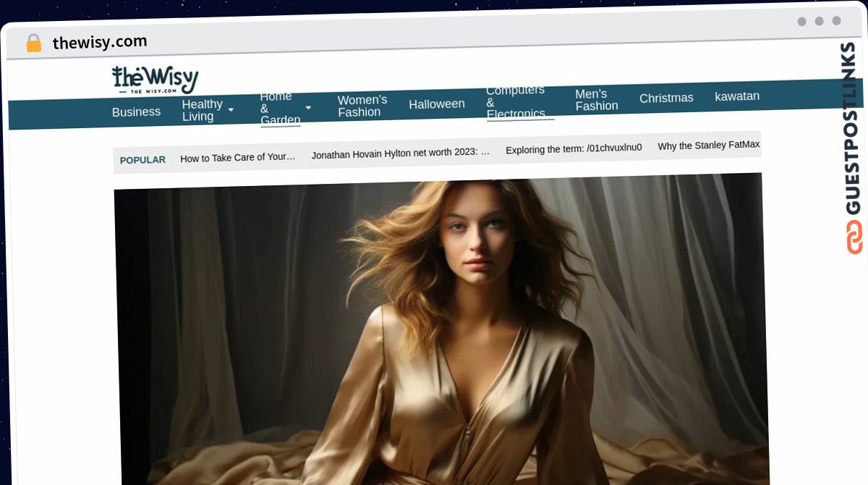Click the middle gray window control dot
Image resolution: width=868 pixels, height=485 pixels.
click(820, 21)
